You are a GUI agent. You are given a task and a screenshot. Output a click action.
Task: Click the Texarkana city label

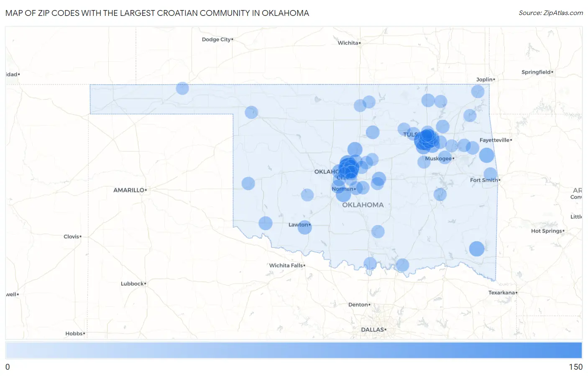501,293
